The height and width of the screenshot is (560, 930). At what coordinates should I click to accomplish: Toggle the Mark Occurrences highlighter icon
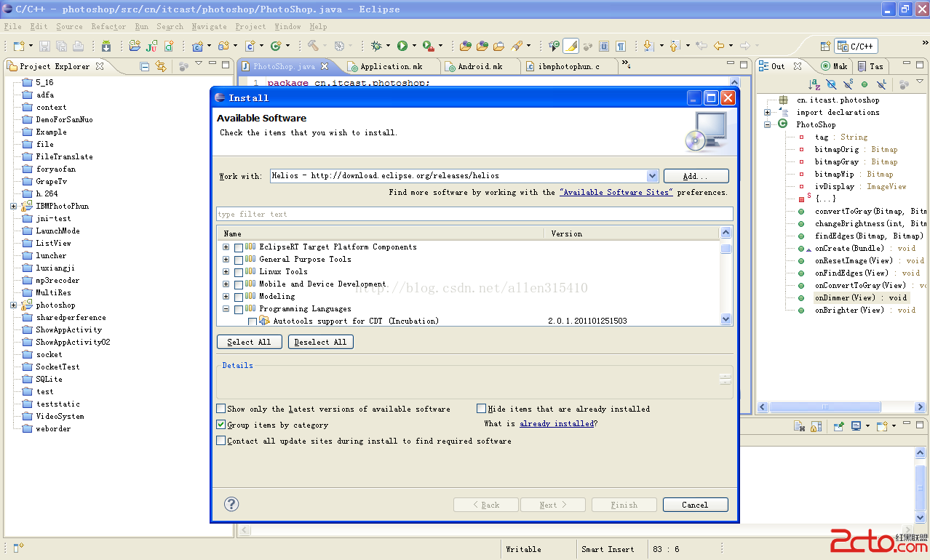coord(571,46)
